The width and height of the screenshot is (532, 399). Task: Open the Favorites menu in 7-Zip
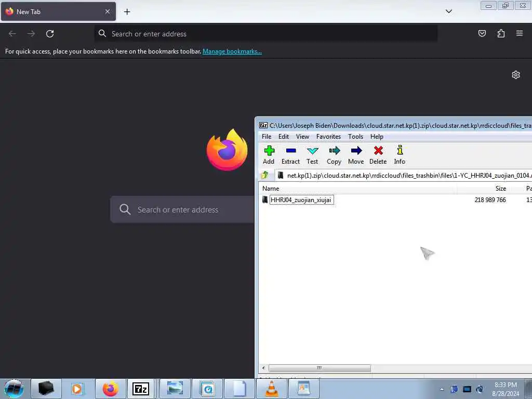[328, 137]
